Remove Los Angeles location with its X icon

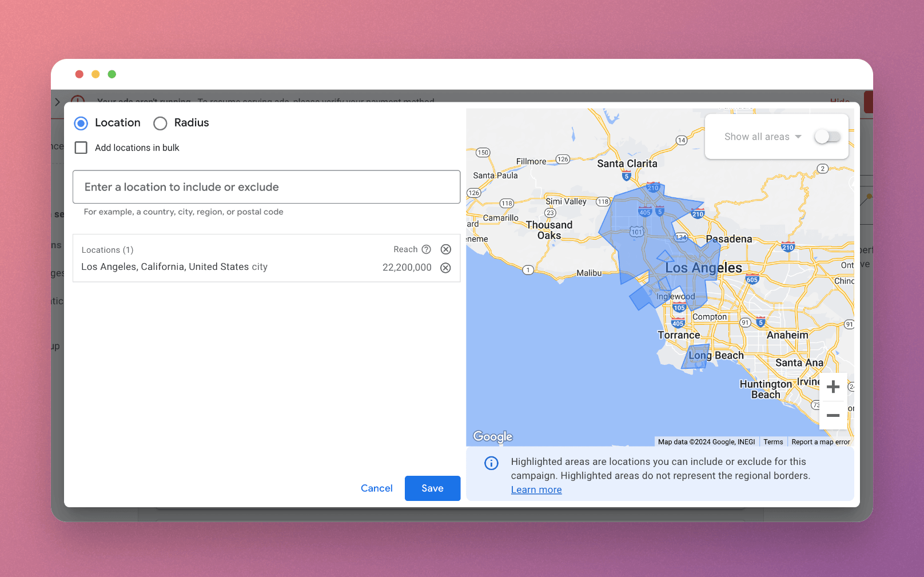[445, 268]
